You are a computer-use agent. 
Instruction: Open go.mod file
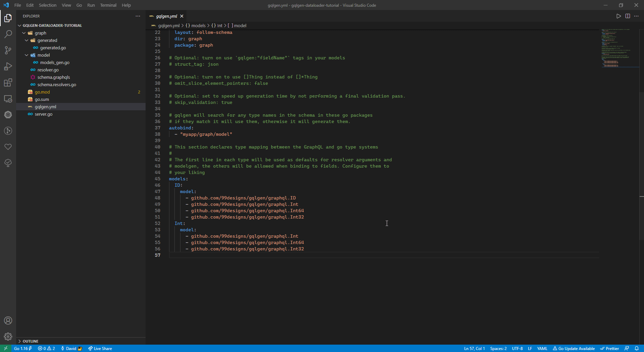coord(42,92)
